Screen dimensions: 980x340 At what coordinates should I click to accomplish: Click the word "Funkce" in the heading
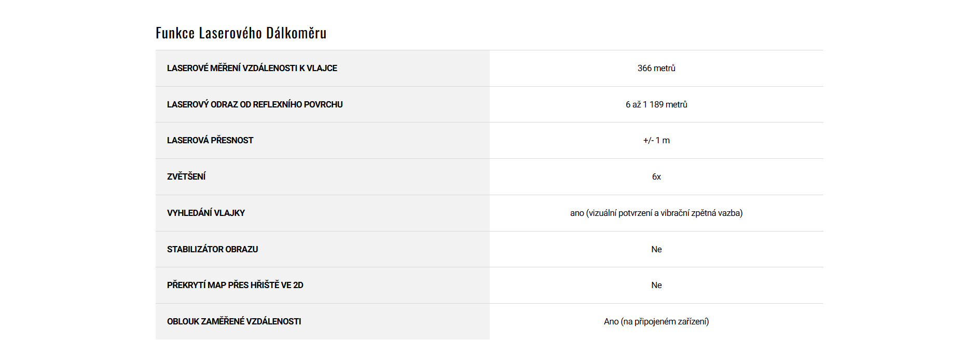tap(175, 33)
